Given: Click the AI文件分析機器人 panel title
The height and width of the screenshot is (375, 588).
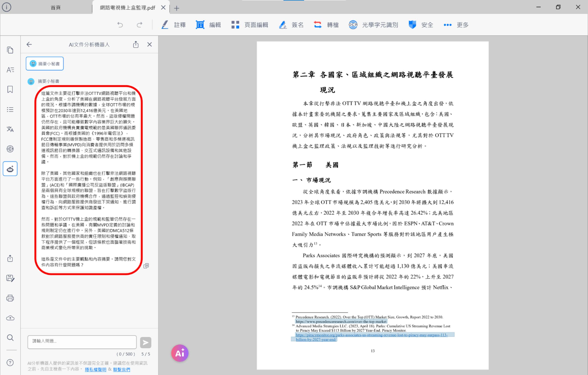Looking at the screenshot, I should point(89,45).
